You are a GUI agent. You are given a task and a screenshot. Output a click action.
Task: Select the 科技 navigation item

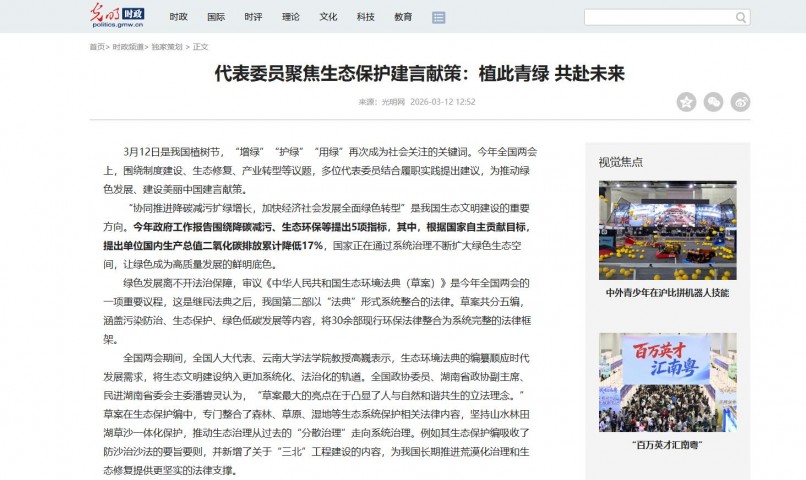(366, 17)
